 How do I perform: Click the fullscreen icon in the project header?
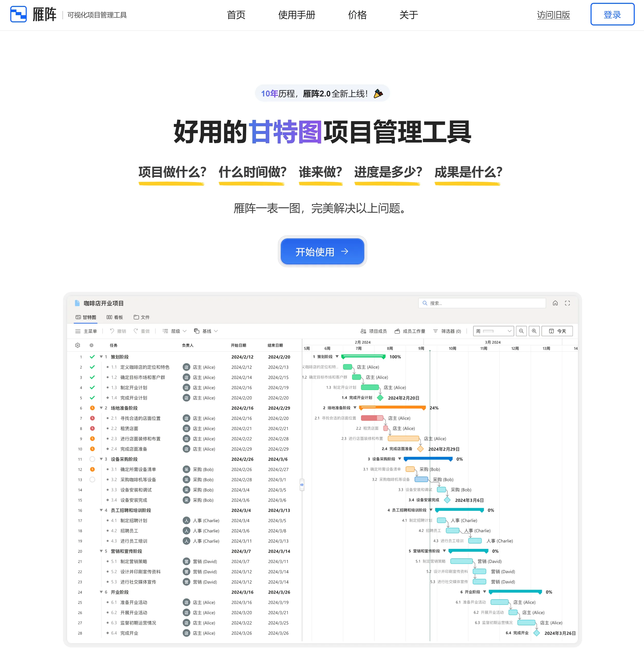(568, 303)
